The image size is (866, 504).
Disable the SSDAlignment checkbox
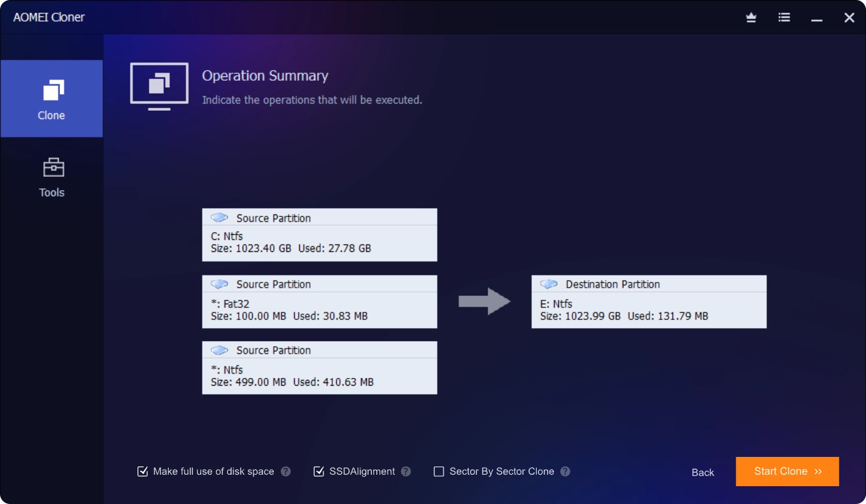(318, 472)
